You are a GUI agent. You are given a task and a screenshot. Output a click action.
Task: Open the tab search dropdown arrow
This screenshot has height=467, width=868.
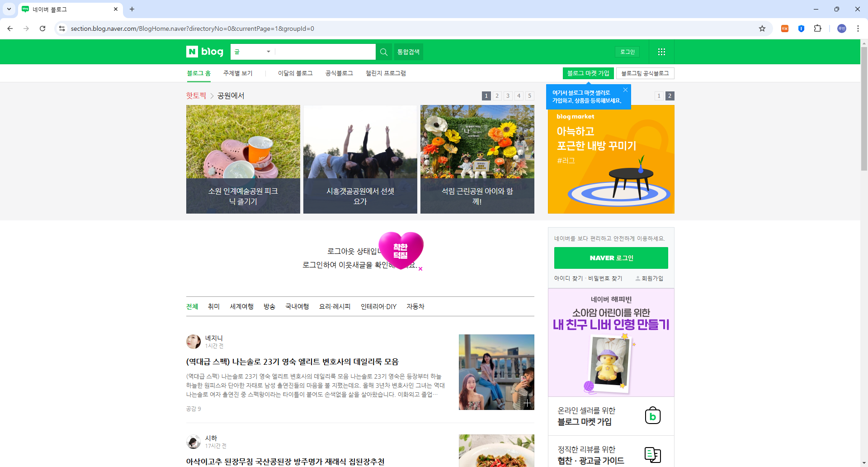click(9, 9)
